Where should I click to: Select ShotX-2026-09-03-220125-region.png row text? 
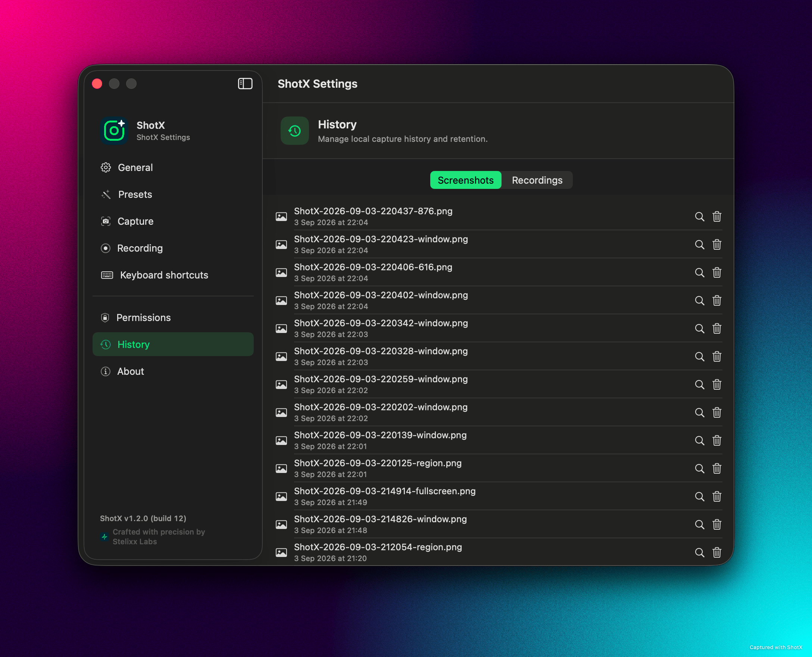click(378, 463)
